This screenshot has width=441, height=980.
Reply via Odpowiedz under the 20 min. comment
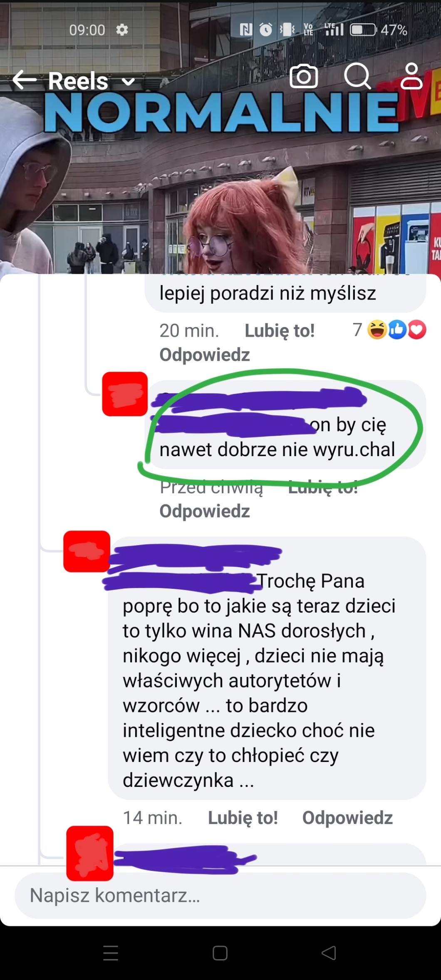tap(205, 355)
